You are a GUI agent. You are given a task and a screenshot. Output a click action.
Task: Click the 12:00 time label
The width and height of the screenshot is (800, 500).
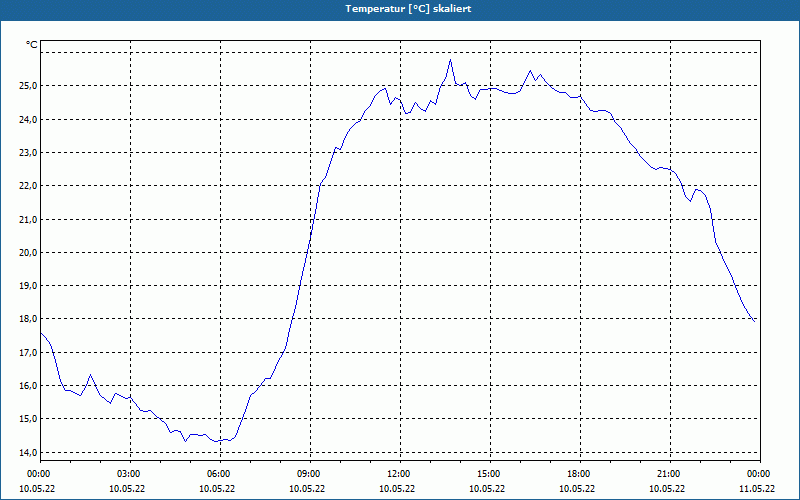(400, 474)
